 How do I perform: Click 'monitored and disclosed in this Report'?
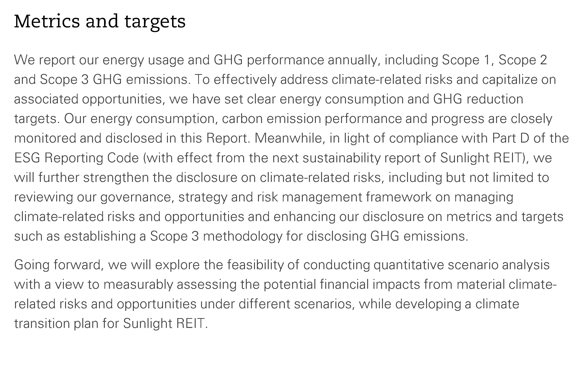(x=131, y=138)
